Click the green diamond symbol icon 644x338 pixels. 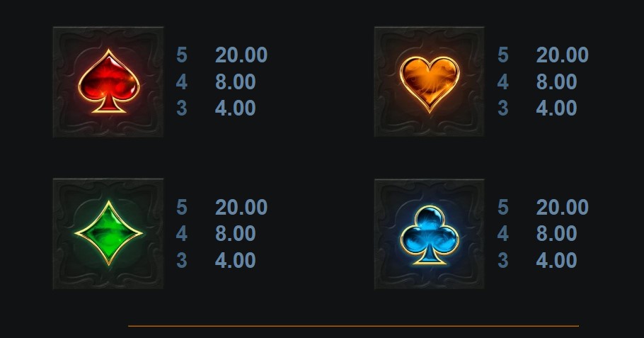coord(108,234)
